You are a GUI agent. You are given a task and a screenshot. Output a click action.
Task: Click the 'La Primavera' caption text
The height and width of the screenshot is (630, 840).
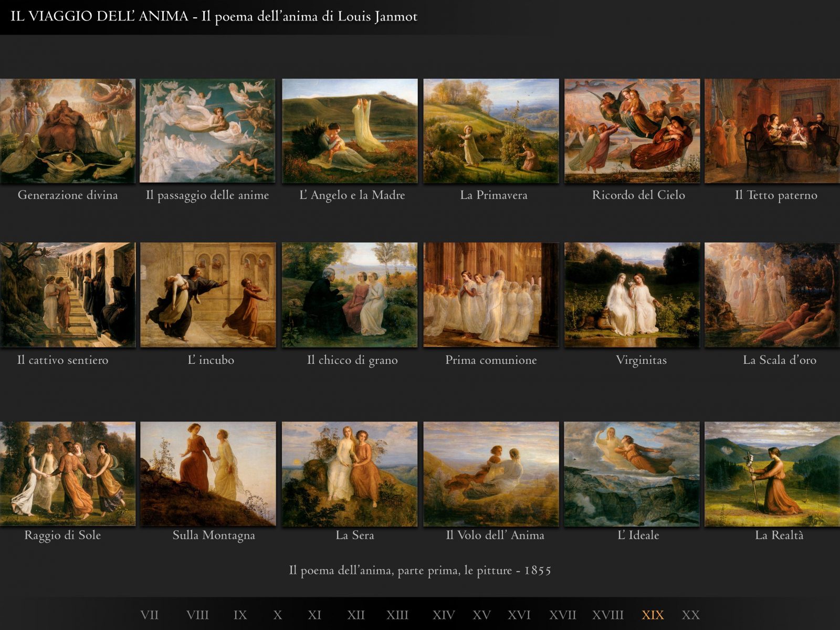pos(493,195)
